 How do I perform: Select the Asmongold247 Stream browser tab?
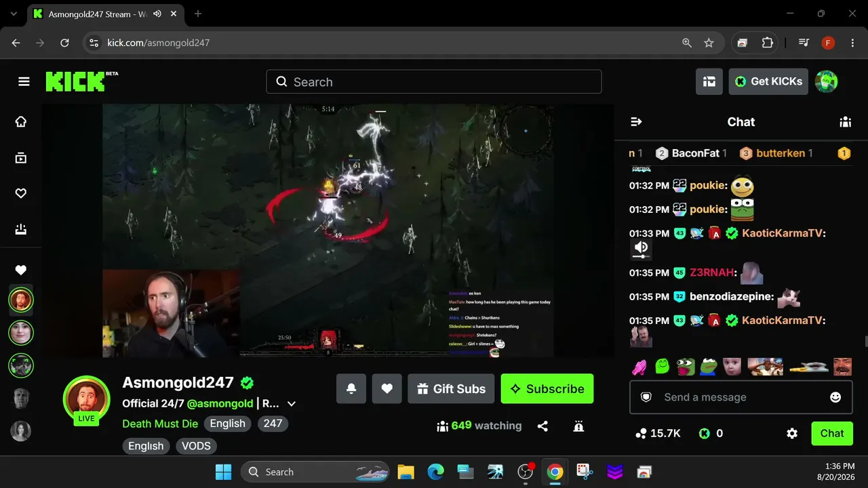[106, 14]
